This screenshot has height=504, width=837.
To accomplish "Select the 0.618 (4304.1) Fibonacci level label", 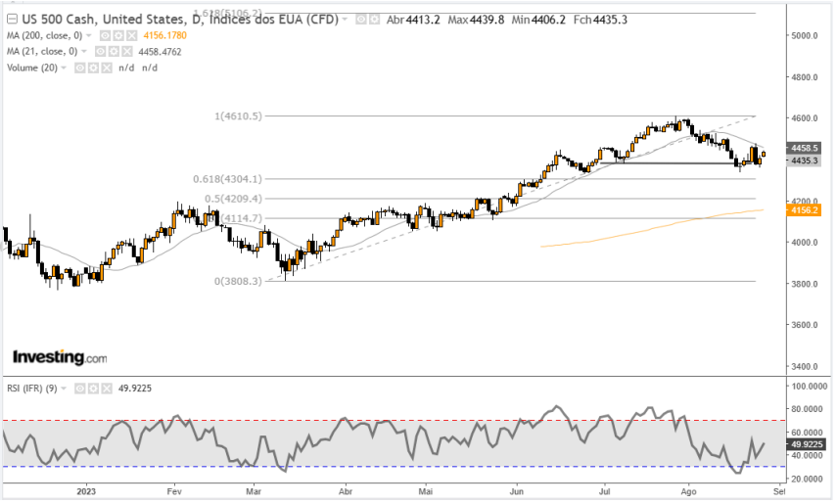I will click(x=242, y=179).
